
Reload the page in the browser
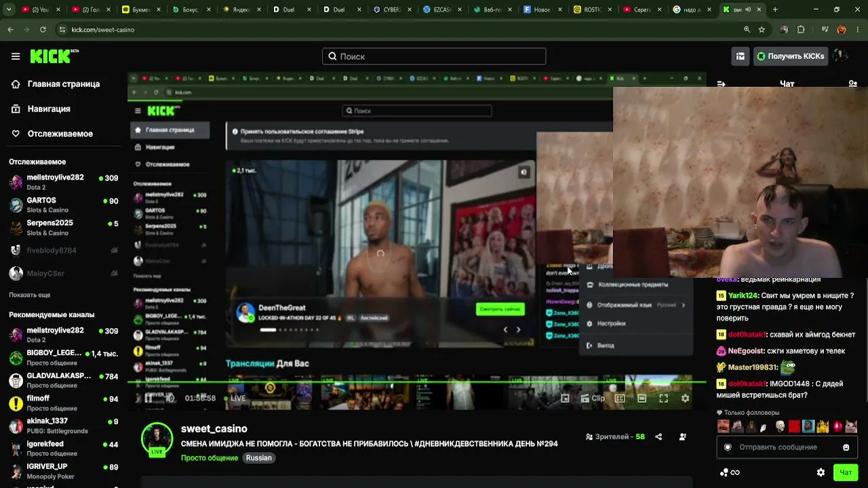coord(43,30)
